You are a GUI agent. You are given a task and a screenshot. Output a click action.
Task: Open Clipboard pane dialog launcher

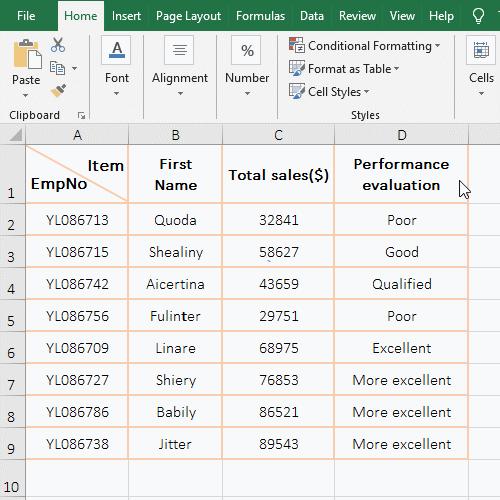(x=81, y=116)
